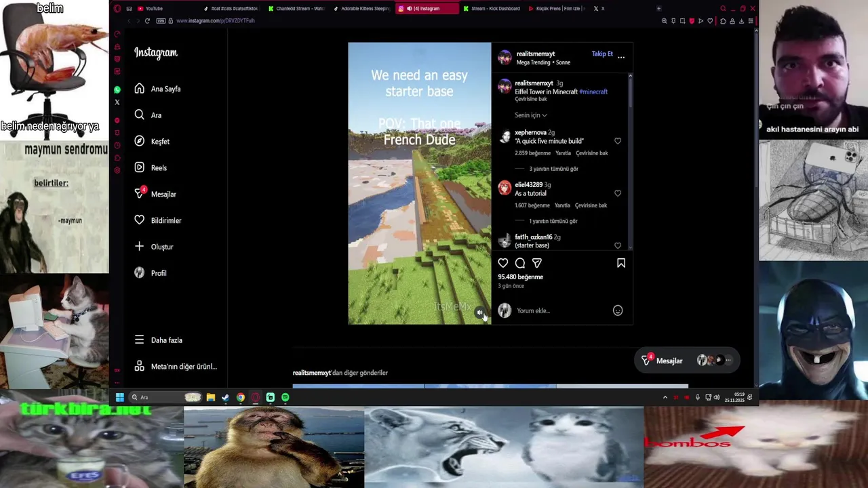Switch to Adorable Kittens Sleeping tab
Screen dimensions: 868x488
(361, 9)
